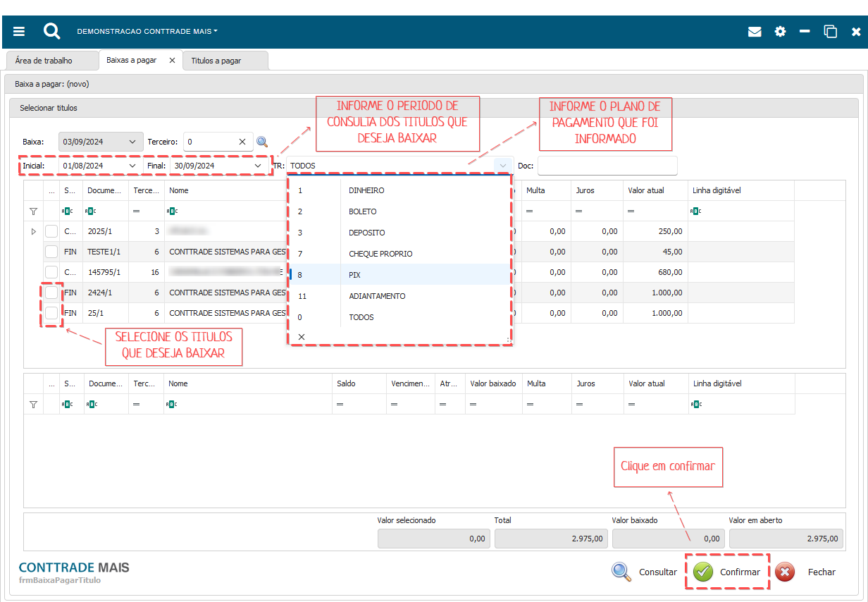868x602 pixels.
Task: Click Valor baixado filter icon in lower grid
Action: coord(473,405)
